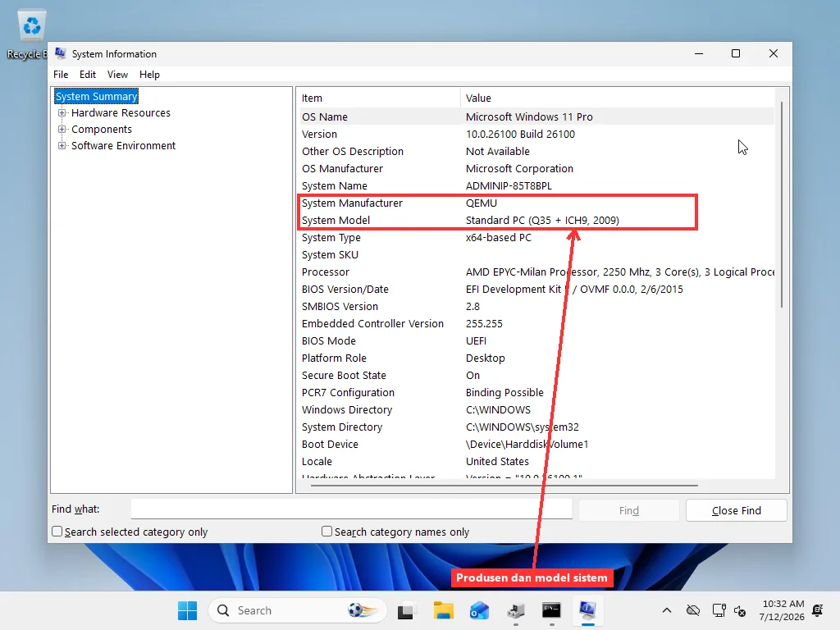
Task: Click the Item column header
Action: [x=378, y=98]
